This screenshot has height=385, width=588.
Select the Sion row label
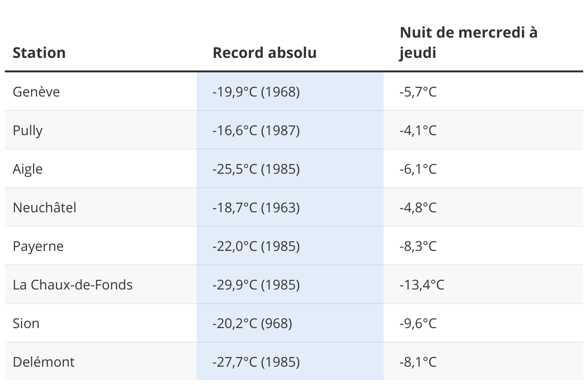pyautogui.click(x=26, y=323)
